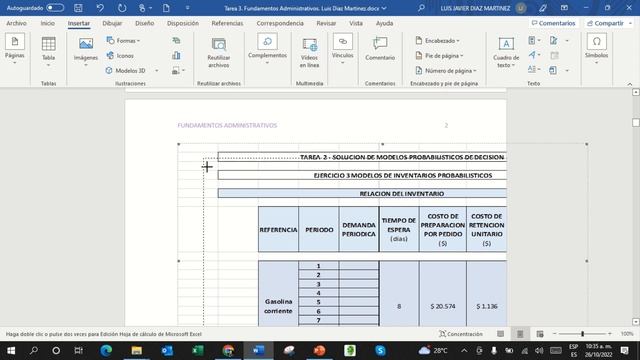The image size is (640, 360).
Task: Open PowerPoint from the taskbar
Action: [319, 351]
